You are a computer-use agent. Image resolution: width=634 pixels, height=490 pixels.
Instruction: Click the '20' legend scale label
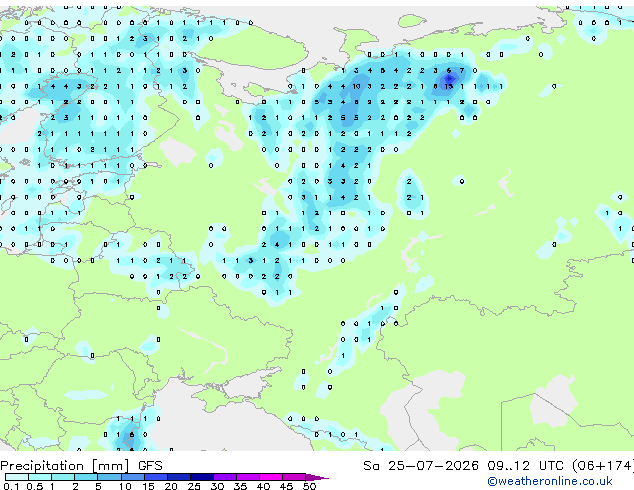coord(171,486)
